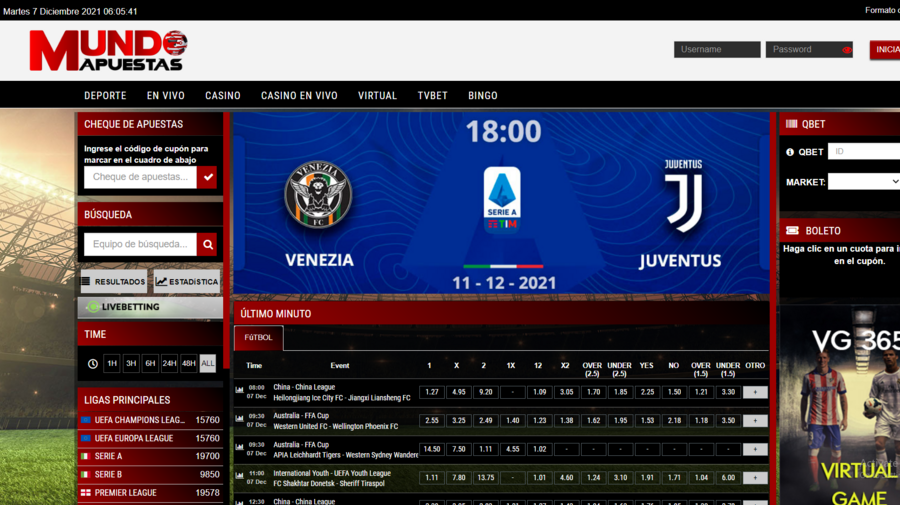Expand other markets for Heilongjiang match
The image size is (900, 505).
pyautogui.click(x=755, y=393)
